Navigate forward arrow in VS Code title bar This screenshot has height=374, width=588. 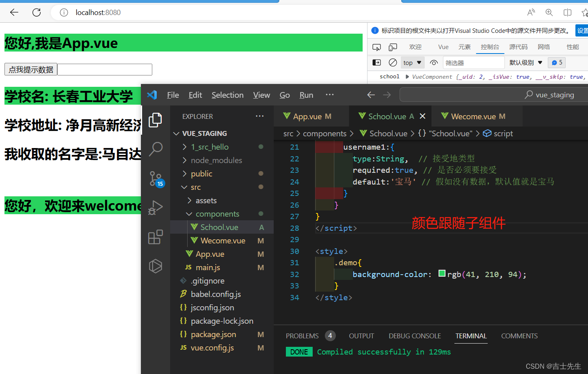point(387,95)
